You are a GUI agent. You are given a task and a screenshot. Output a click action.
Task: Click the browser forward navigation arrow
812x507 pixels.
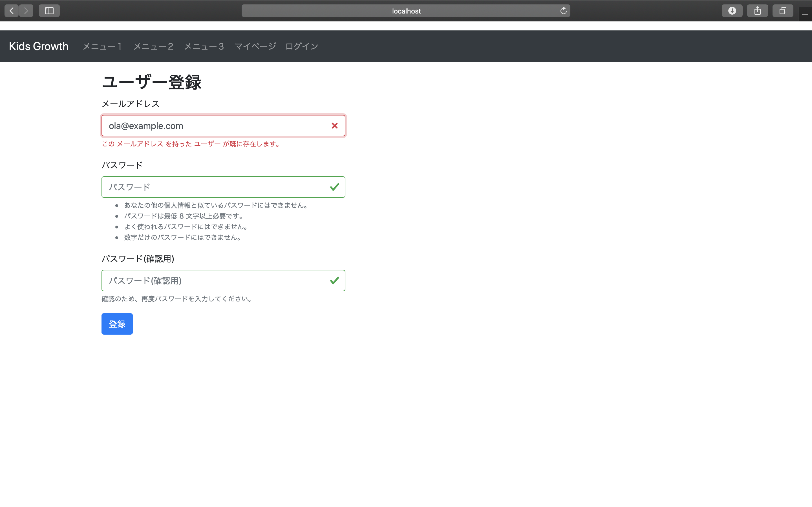pos(26,10)
